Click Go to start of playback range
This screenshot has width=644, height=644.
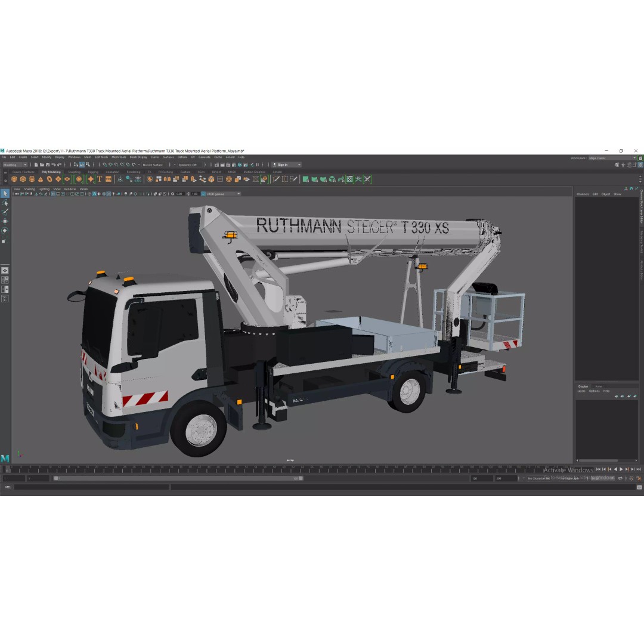pos(598,469)
